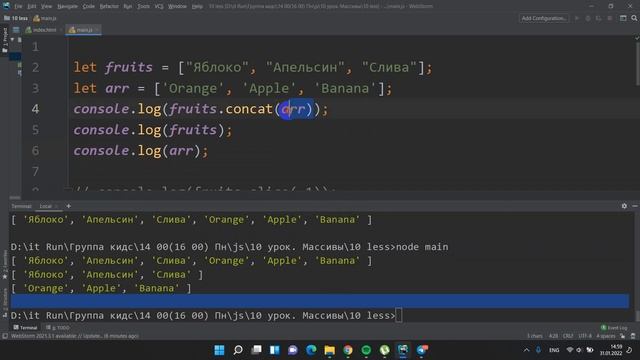Click the tool windows quick-access icon in status bar
Viewport: 640px width, 360px height.
[4, 336]
